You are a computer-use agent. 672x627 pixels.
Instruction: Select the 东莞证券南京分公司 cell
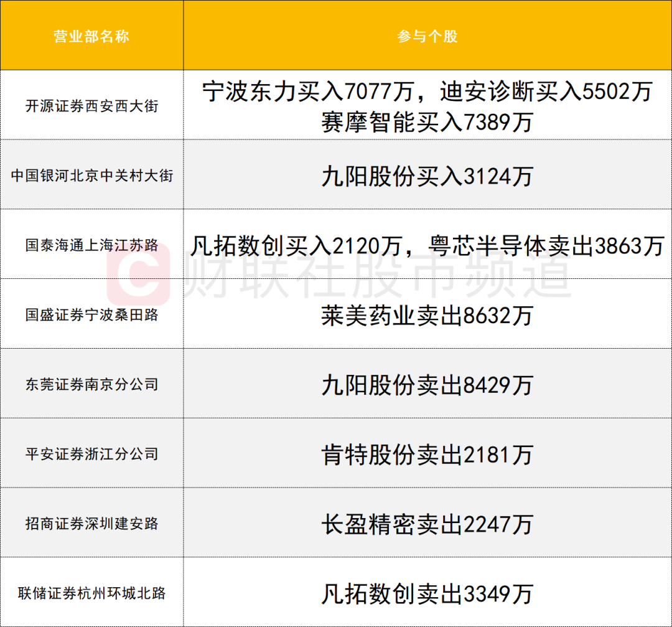tap(91, 384)
